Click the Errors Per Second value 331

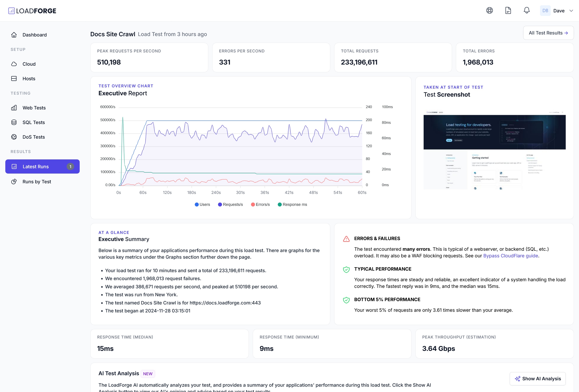click(x=224, y=62)
